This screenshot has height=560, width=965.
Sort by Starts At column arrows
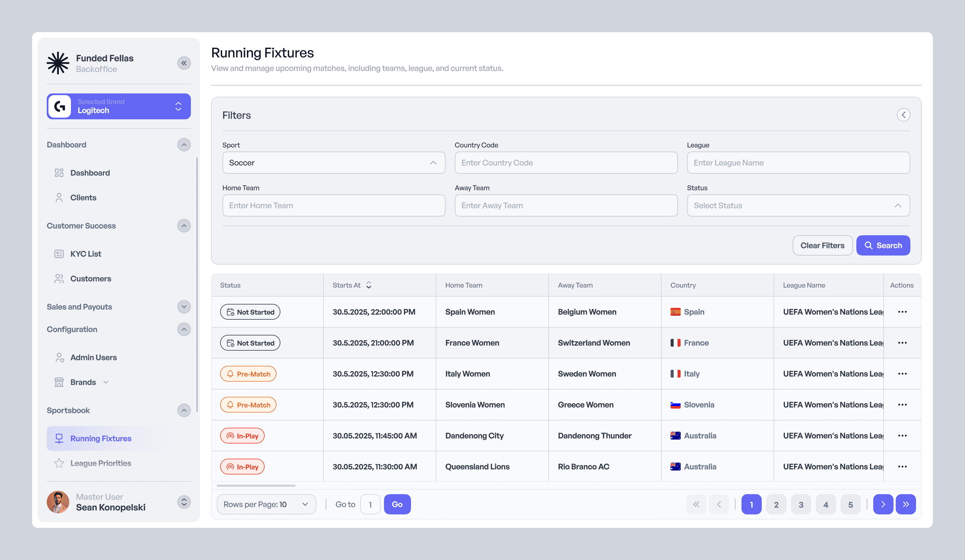(368, 285)
